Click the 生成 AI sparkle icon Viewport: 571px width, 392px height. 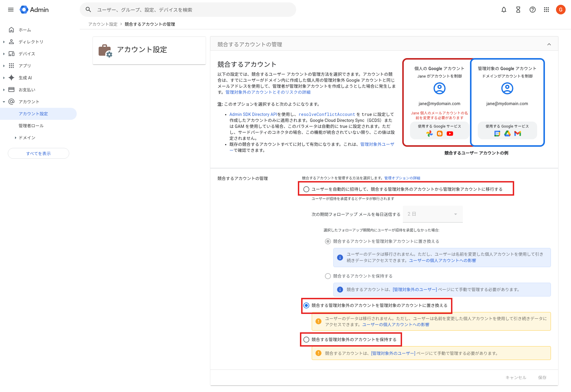[11, 78]
